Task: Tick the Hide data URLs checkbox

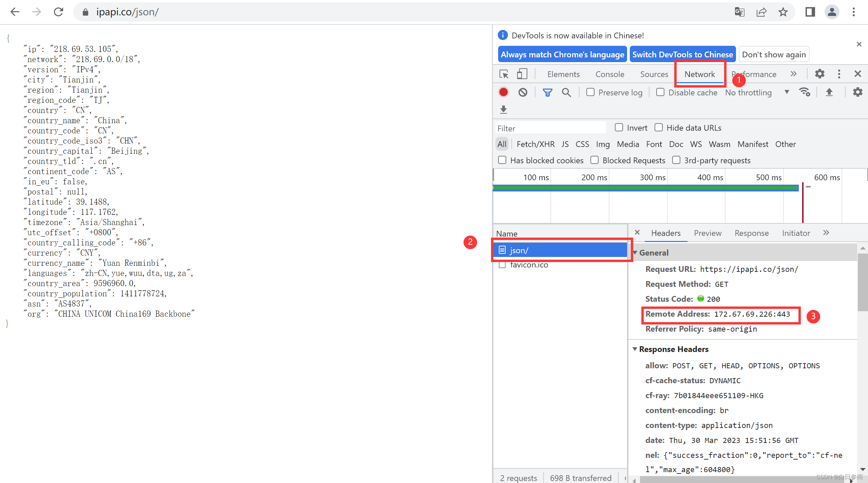Action: tap(659, 128)
